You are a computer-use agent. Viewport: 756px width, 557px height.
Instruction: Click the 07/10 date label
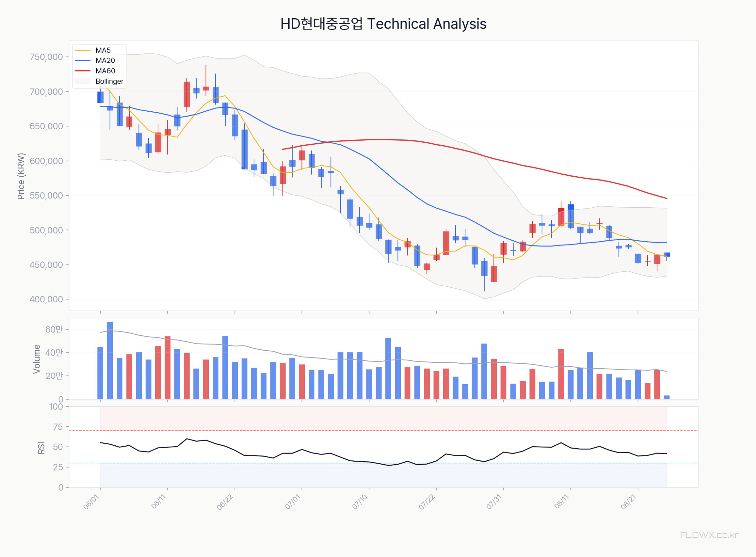tap(360, 502)
